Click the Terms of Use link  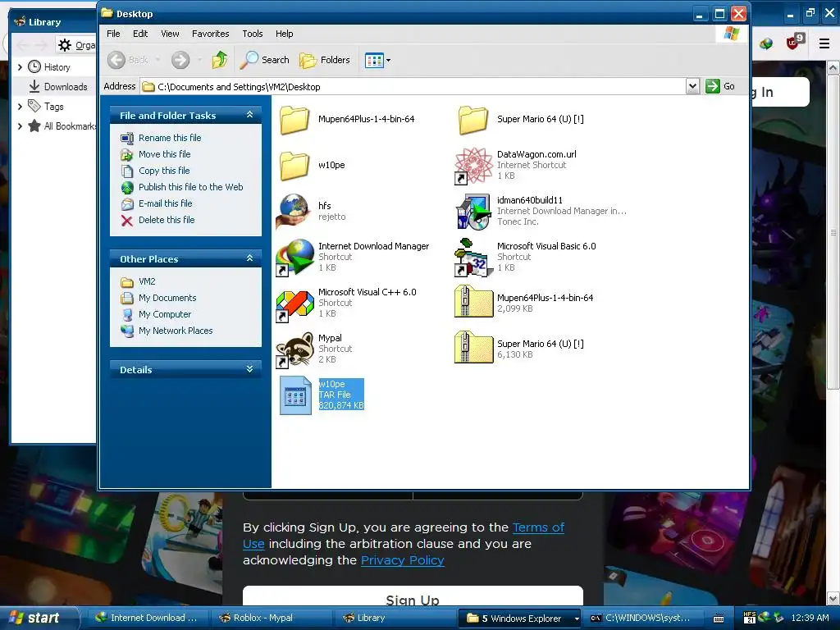[538, 527]
